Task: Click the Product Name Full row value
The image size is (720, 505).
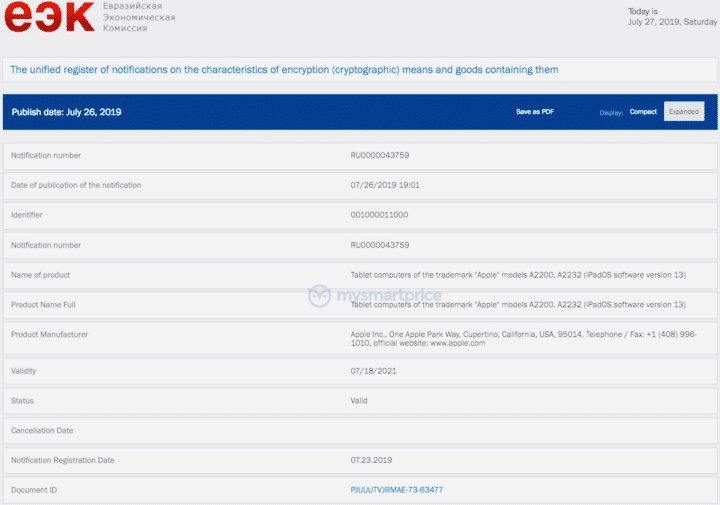Action: (518, 304)
